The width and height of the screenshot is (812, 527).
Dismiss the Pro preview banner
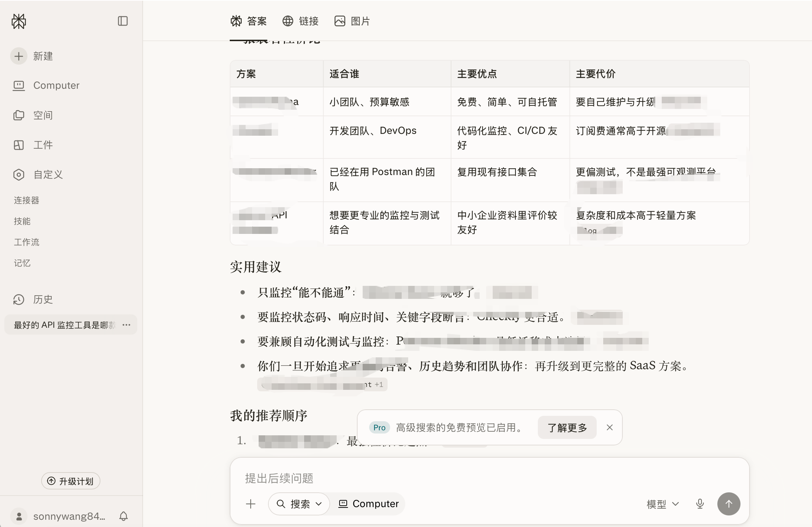610,427
